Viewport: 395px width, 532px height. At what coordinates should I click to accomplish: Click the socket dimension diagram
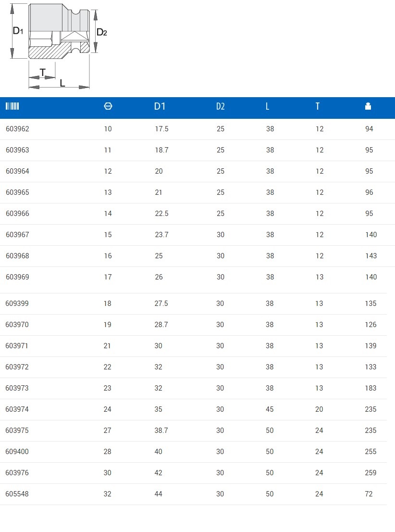pos(59,47)
